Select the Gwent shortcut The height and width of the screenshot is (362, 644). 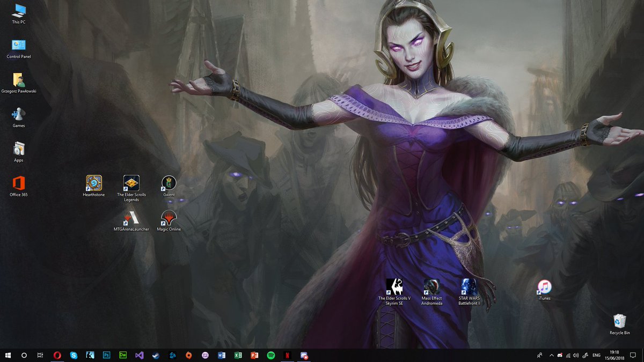pyautogui.click(x=169, y=186)
